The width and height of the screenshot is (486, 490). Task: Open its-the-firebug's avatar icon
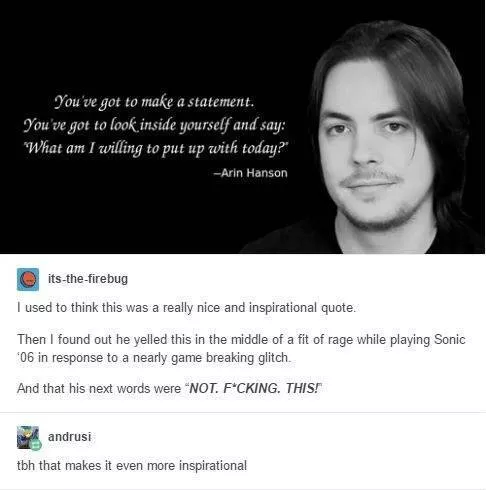tap(28, 279)
